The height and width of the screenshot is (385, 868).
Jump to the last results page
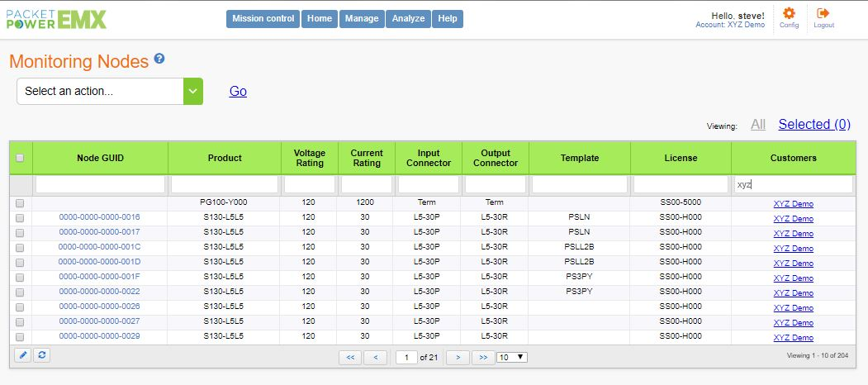482,358
